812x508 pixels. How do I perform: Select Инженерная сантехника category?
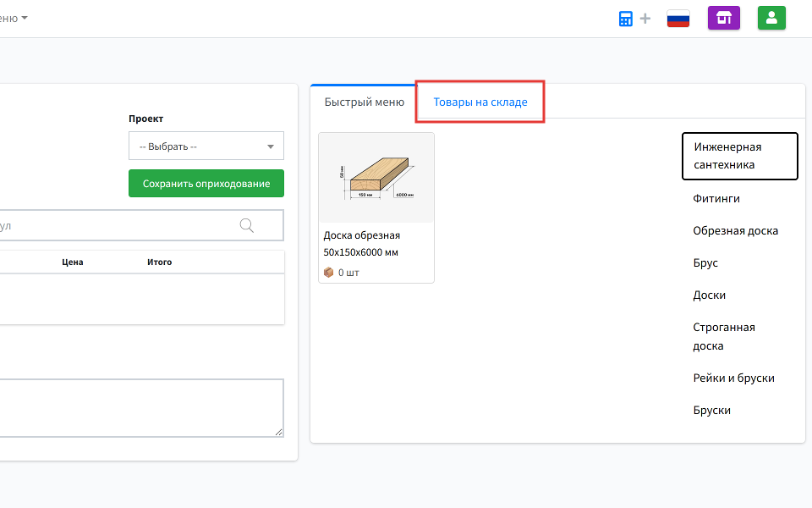tap(739, 156)
